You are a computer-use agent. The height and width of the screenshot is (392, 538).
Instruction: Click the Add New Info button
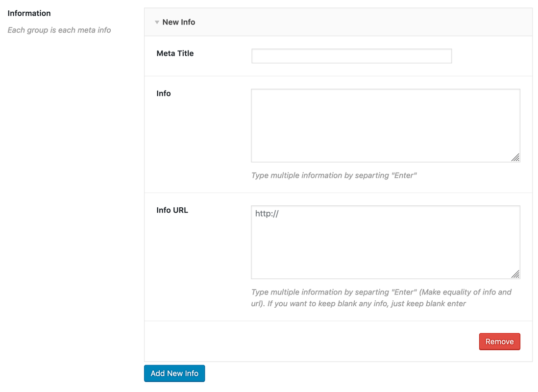coord(174,373)
